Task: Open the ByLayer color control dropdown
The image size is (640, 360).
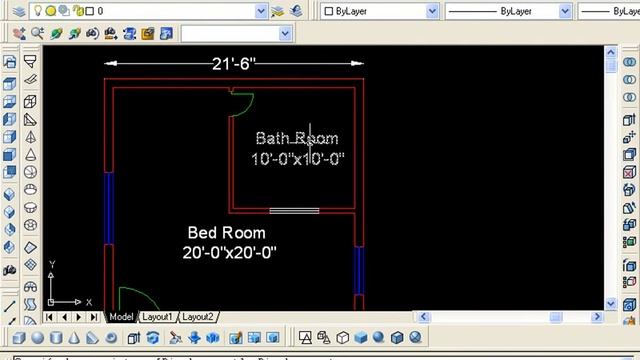Action: (x=432, y=11)
